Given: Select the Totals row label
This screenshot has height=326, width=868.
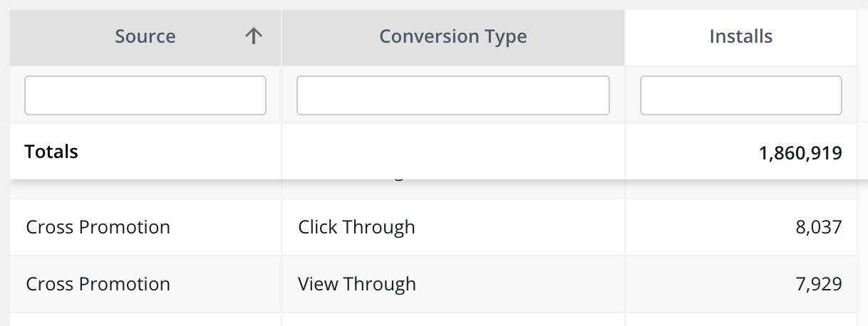Looking at the screenshot, I should [x=51, y=152].
